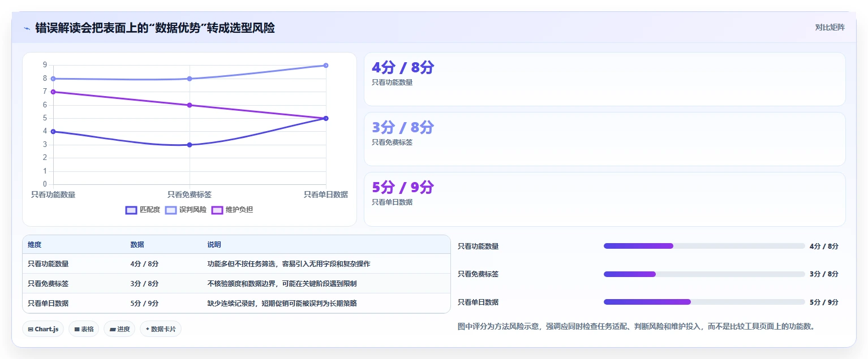Click 维护负担 data point at 只看免费标签
This screenshot has height=359, width=868.
[190, 105]
